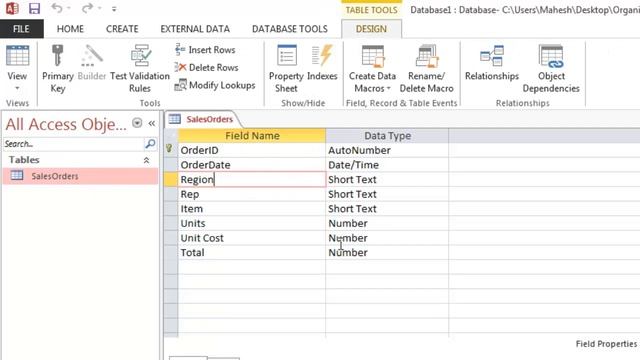Redo the last action
The width and height of the screenshot is (640, 360).
87,8
